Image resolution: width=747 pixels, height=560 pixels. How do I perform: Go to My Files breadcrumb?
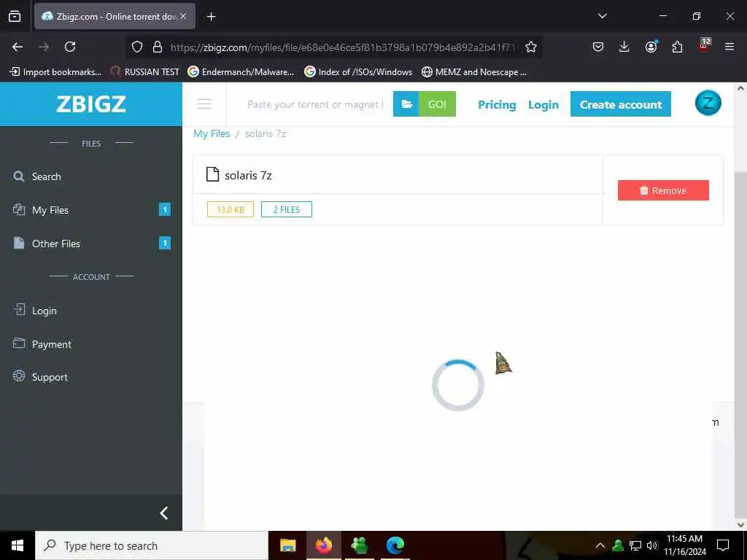pos(212,134)
